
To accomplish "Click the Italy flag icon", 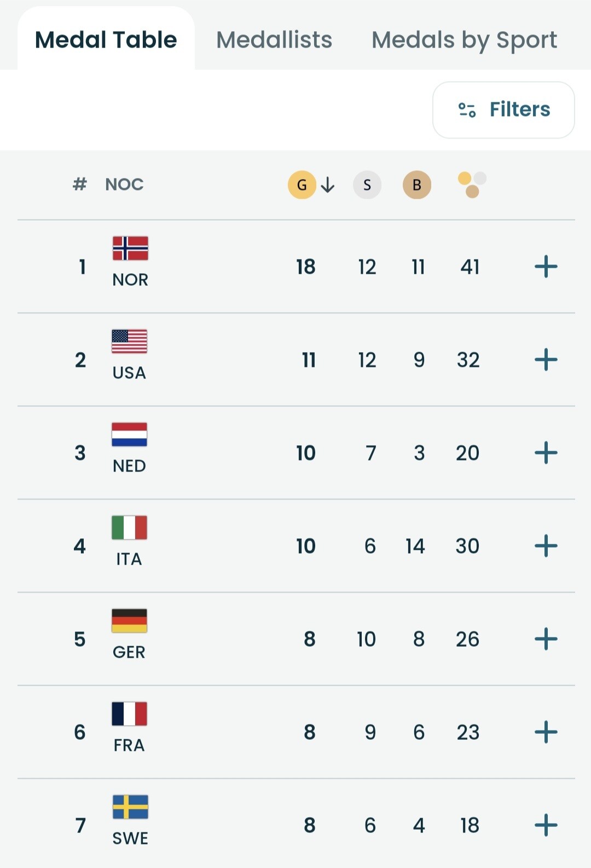I will [x=130, y=527].
